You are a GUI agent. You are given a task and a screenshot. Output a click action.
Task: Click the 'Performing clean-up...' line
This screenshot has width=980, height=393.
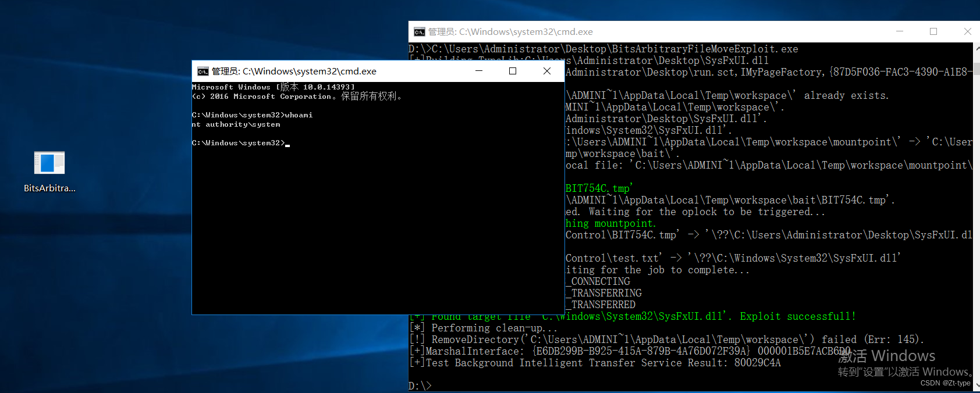pyautogui.click(x=484, y=328)
